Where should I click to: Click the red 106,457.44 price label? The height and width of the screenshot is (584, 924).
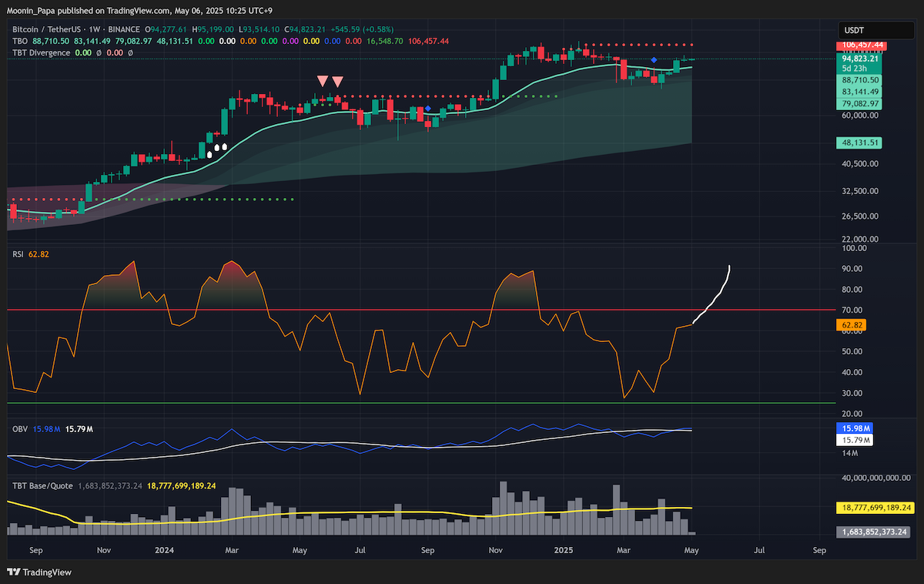click(862, 45)
